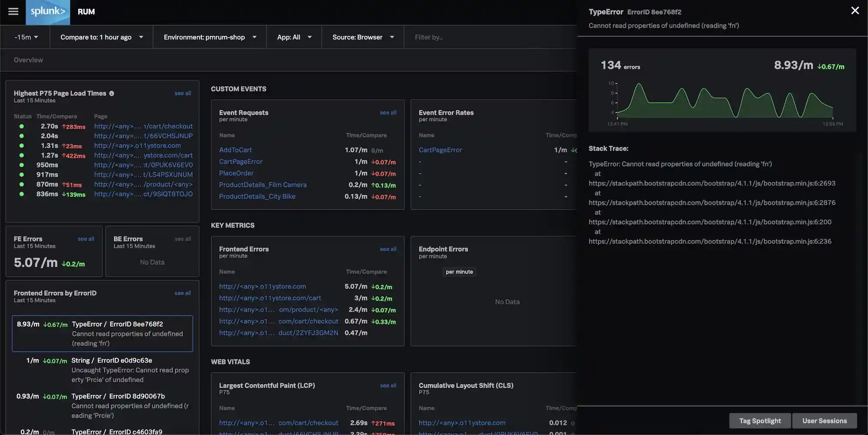This screenshot has width=868, height=435.
Task: Open the Source: Browser dropdown
Action: click(363, 37)
